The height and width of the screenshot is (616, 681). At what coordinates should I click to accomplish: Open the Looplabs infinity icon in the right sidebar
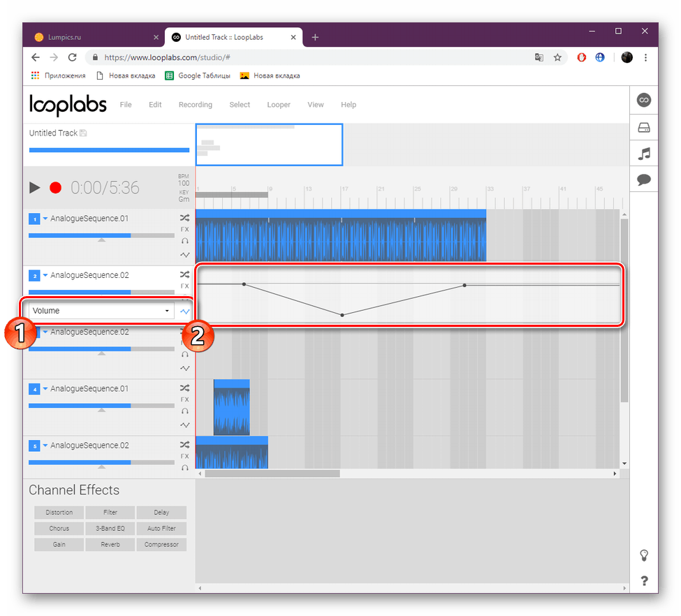(644, 101)
